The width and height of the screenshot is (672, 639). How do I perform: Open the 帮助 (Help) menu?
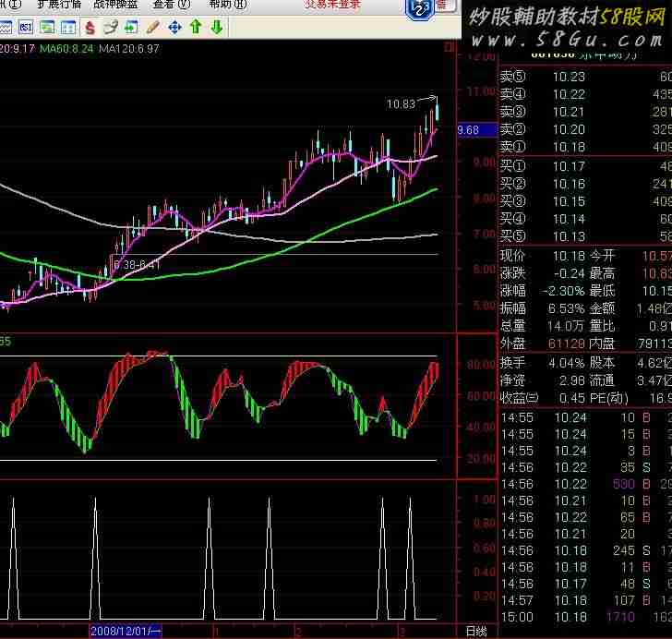tap(227, 5)
